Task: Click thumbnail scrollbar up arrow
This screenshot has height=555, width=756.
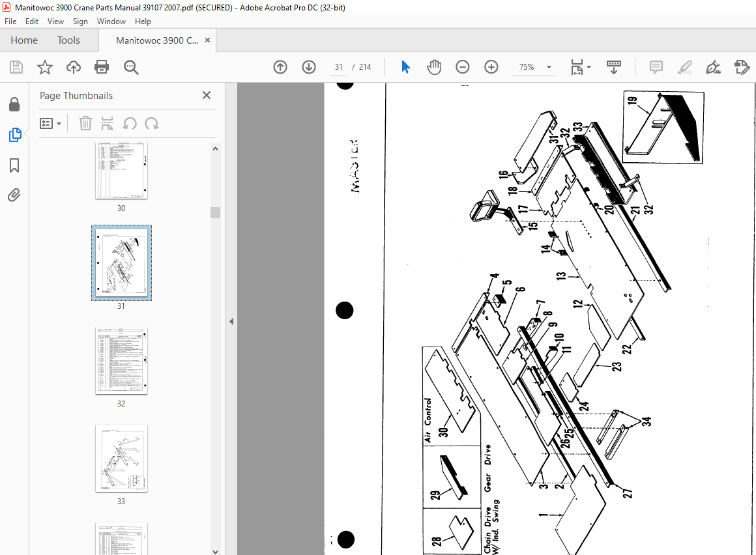Action: pos(216,149)
